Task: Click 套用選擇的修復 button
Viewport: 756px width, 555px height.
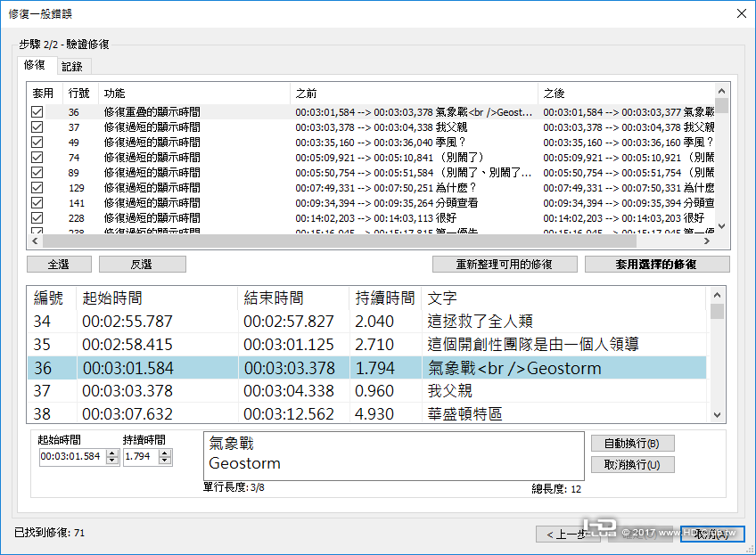Action: [657, 264]
